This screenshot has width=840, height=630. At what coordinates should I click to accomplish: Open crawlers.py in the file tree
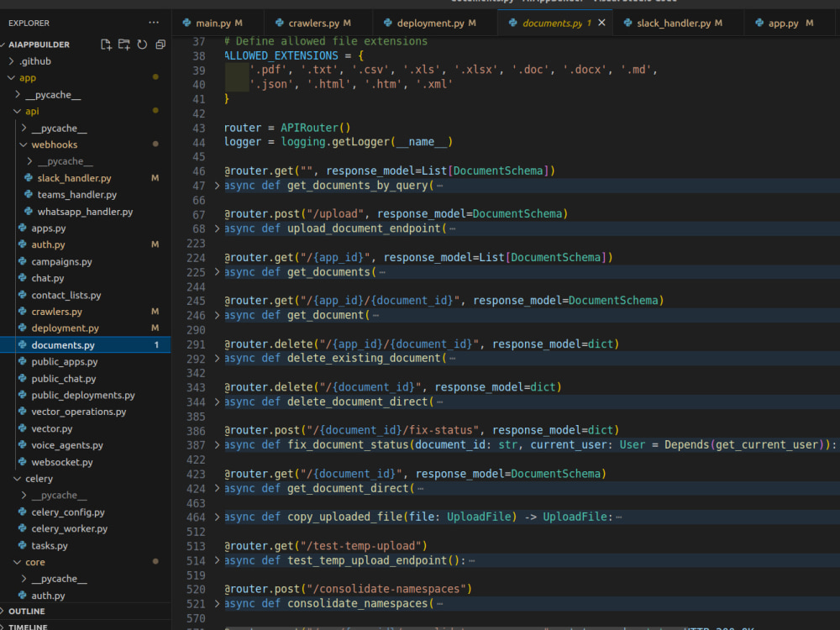pos(56,312)
